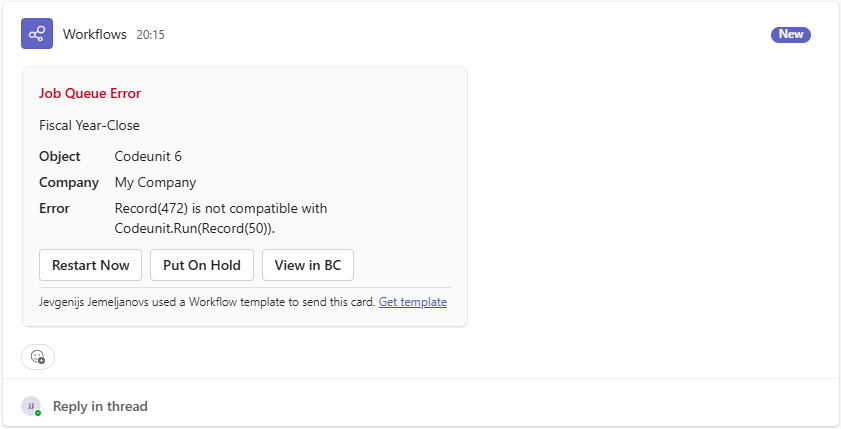Click the New message badge

coord(790,34)
